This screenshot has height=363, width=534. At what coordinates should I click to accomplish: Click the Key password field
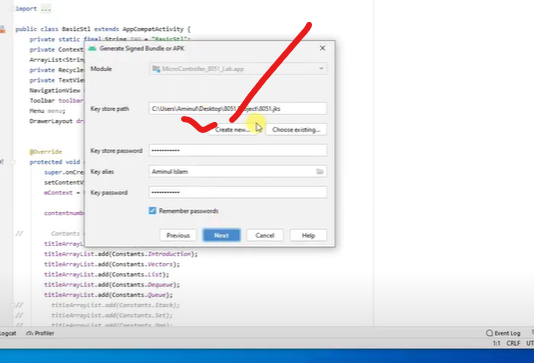tap(238, 192)
